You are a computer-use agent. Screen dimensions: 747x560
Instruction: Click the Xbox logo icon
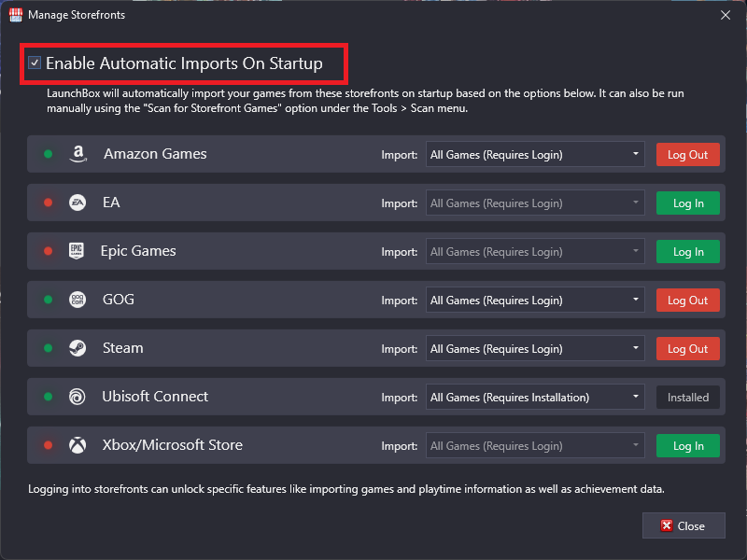pos(78,445)
